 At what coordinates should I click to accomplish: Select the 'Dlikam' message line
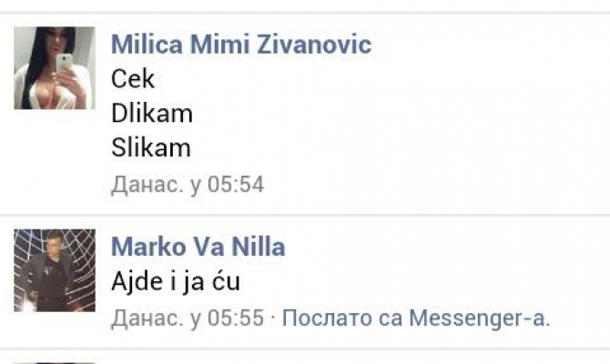[152, 114]
